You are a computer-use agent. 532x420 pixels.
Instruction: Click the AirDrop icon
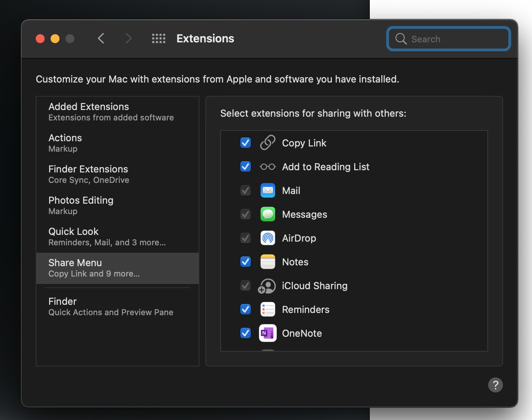point(267,238)
